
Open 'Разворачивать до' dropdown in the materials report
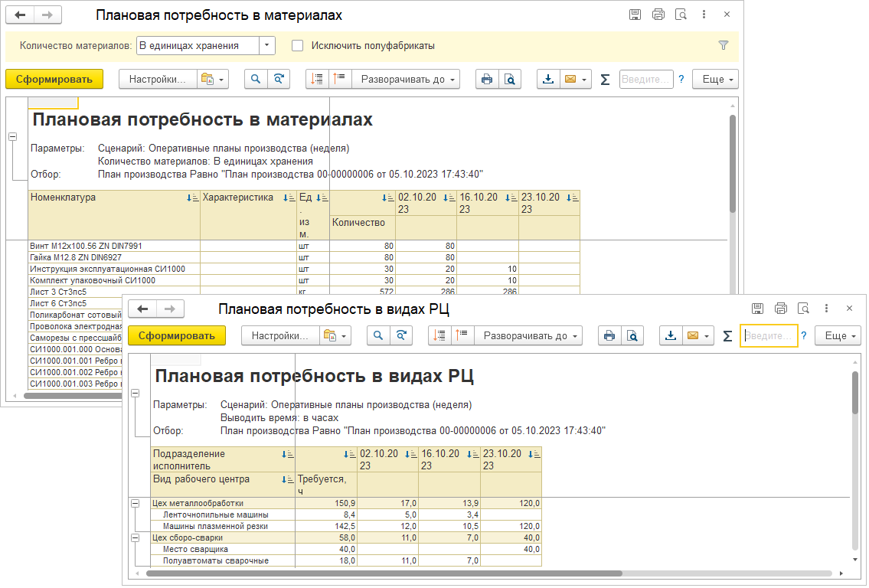tap(406, 79)
